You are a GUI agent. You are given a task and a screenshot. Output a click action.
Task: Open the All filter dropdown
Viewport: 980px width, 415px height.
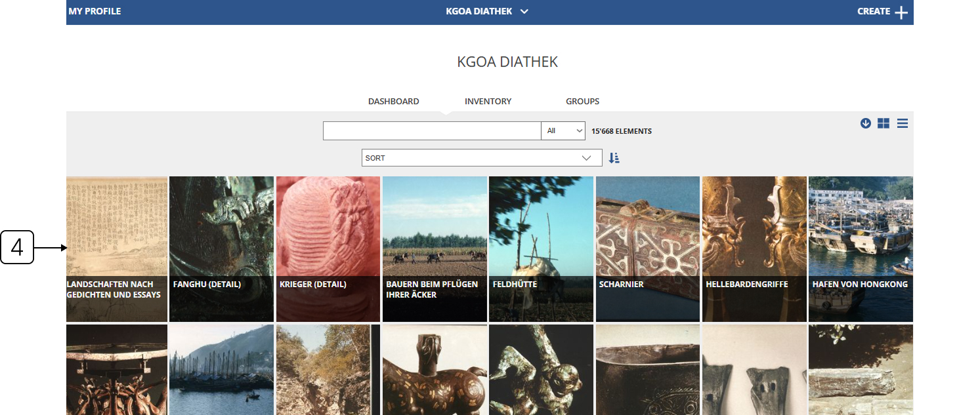click(x=563, y=131)
